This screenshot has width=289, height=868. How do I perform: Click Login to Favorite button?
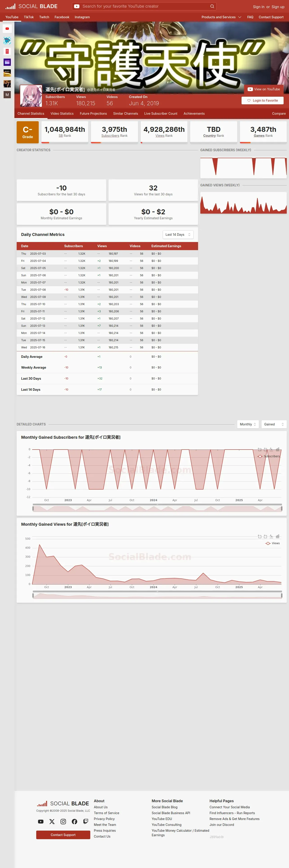coord(262,101)
